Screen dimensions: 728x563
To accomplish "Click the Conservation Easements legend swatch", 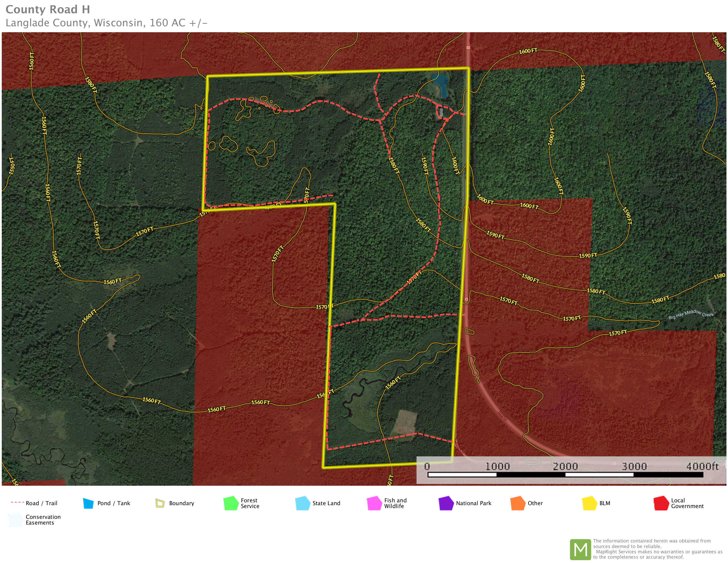I will pyautogui.click(x=16, y=520).
